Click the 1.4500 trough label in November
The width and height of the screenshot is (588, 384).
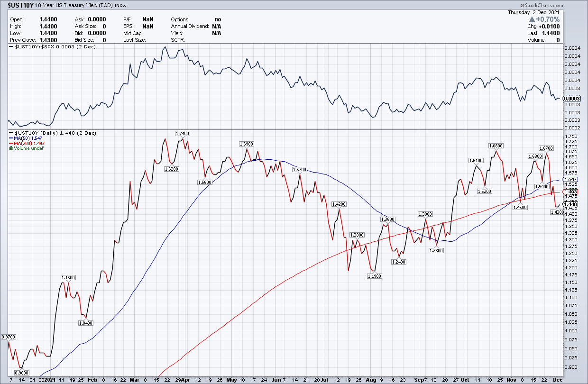click(520, 207)
